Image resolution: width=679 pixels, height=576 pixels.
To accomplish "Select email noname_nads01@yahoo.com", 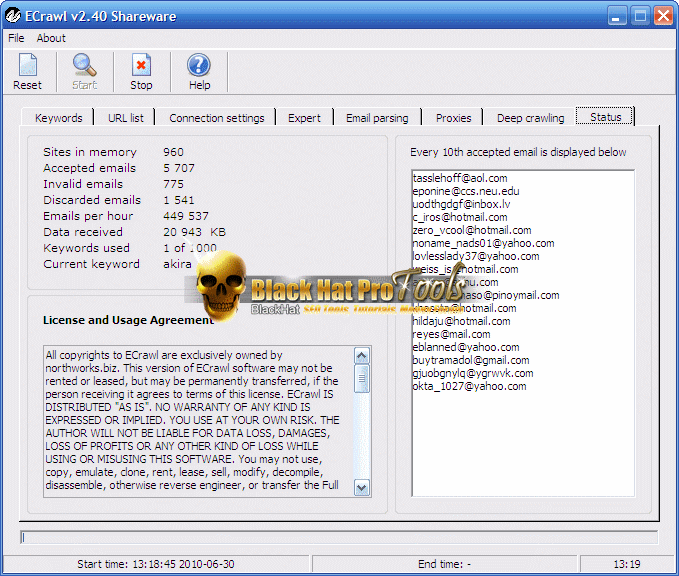I will (483, 243).
